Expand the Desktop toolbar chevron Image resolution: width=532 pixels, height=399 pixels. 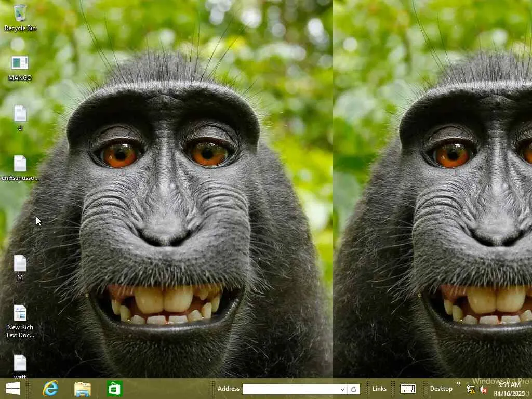pyautogui.click(x=459, y=383)
